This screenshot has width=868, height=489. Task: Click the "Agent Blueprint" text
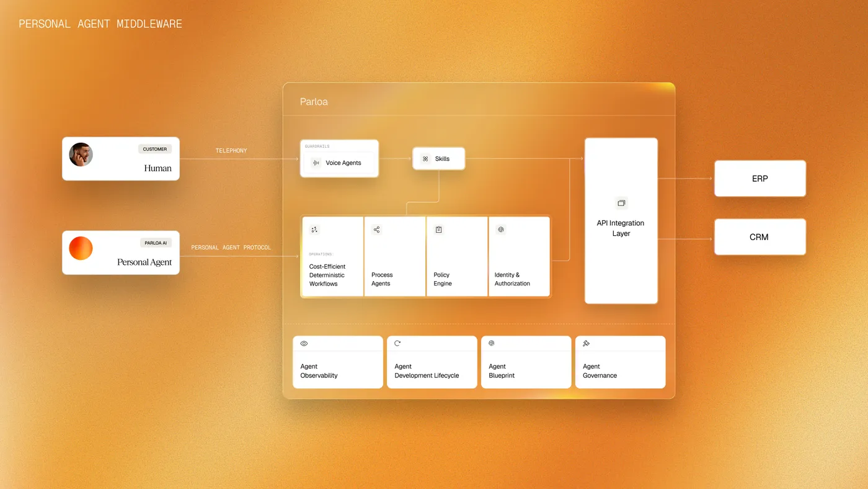coord(502,371)
